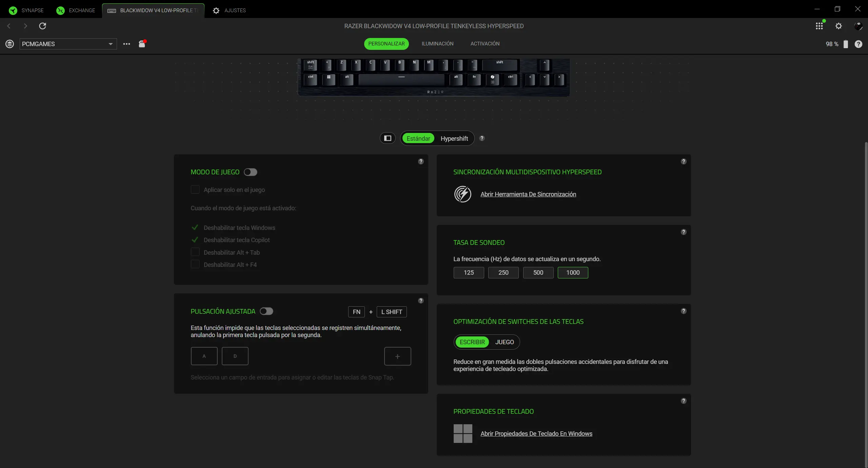Viewport: 868px width, 468px height.
Task: Click the refresh icon
Action: coord(42,26)
